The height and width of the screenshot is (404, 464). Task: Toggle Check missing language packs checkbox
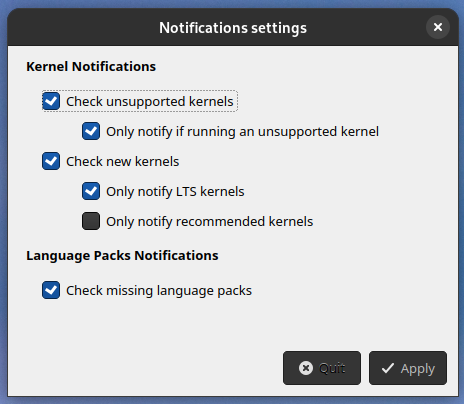click(x=51, y=290)
